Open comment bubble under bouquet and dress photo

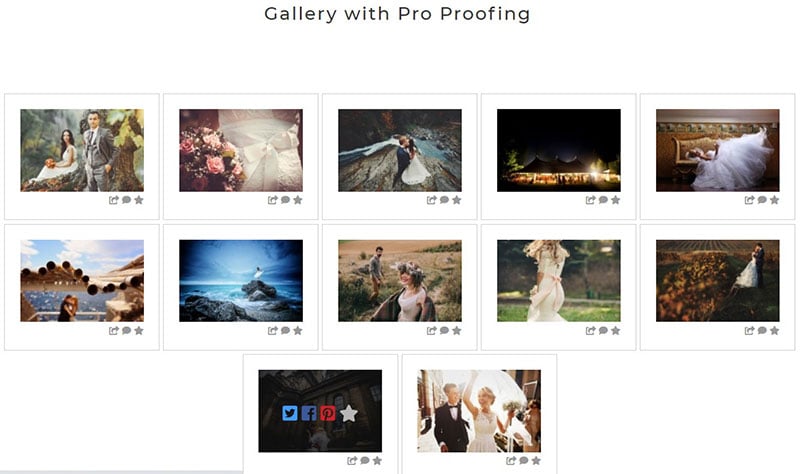tap(285, 200)
